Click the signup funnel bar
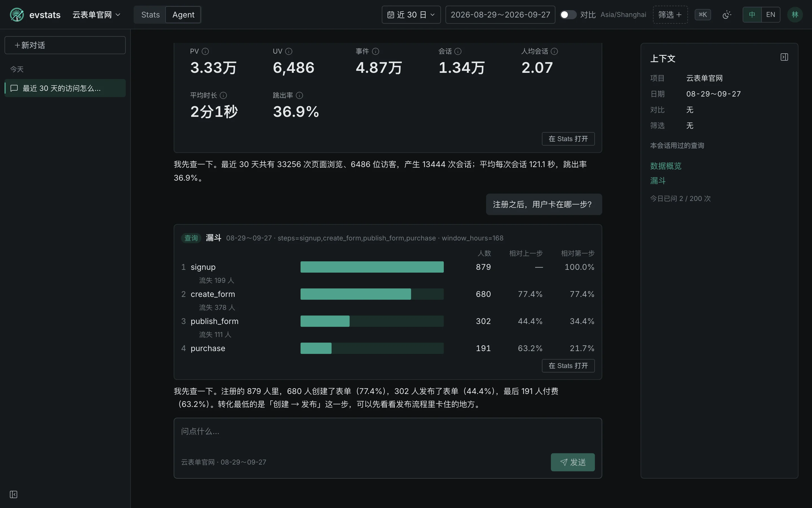 tap(372, 267)
